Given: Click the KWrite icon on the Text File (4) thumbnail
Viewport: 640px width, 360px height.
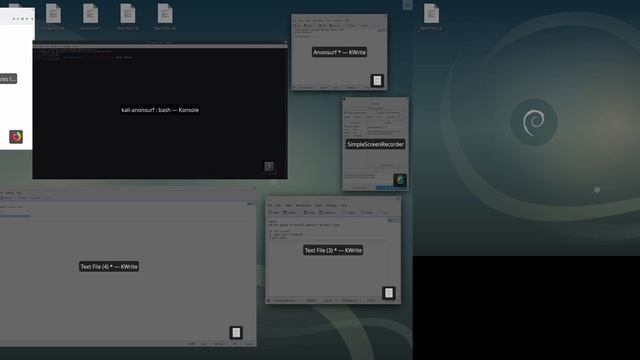Looking at the screenshot, I should tap(236, 333).
